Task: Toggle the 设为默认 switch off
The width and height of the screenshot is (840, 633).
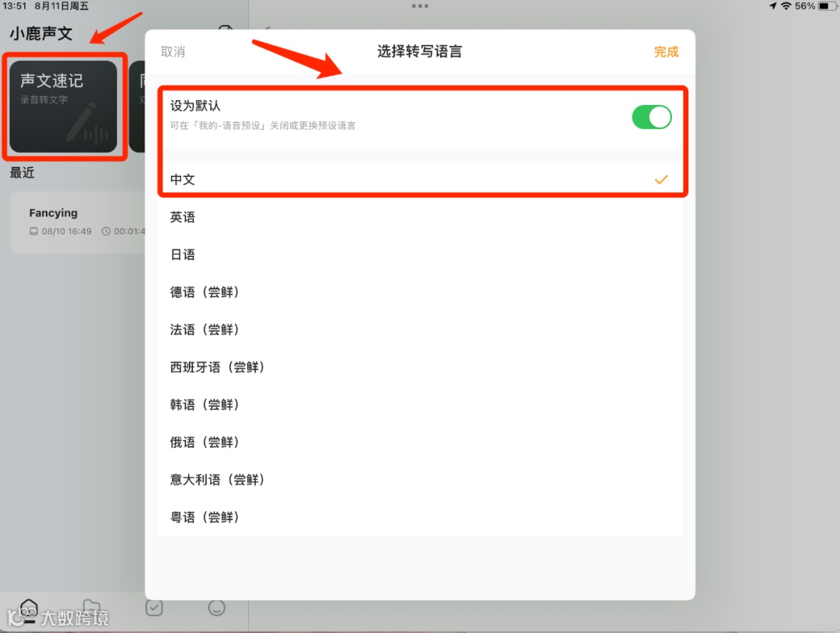Action: coord(652,117)
